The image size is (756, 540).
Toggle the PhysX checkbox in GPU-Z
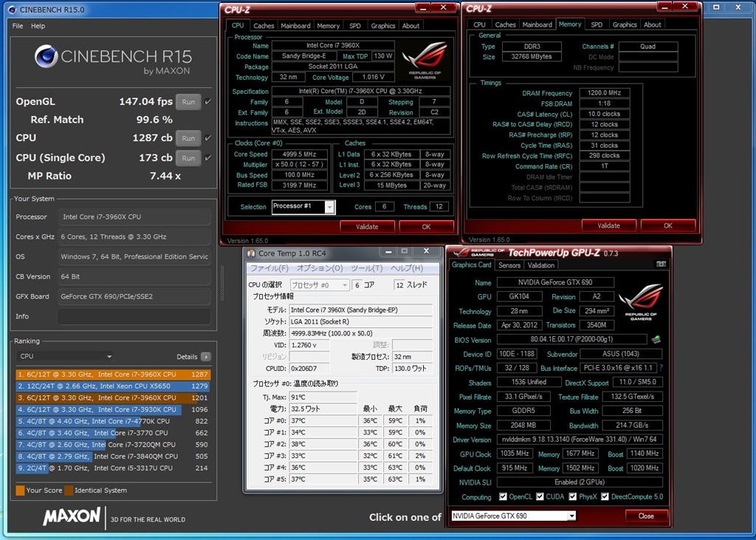click(572, 496)
